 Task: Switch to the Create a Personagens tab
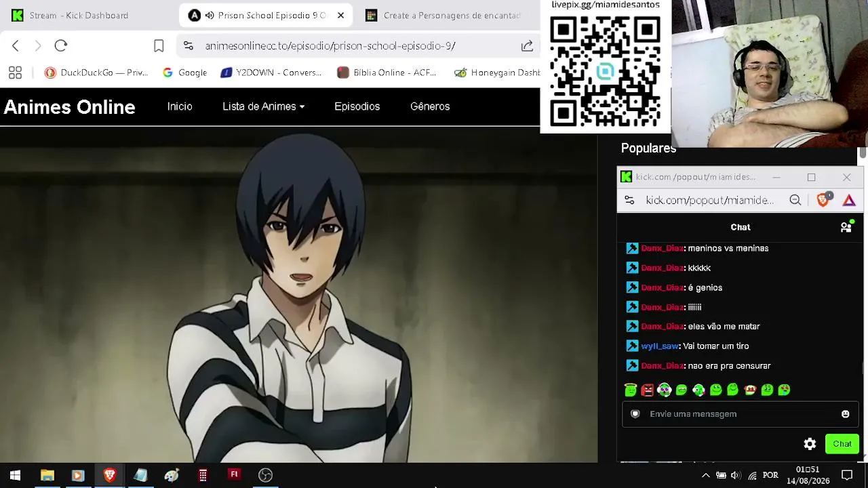444,15
